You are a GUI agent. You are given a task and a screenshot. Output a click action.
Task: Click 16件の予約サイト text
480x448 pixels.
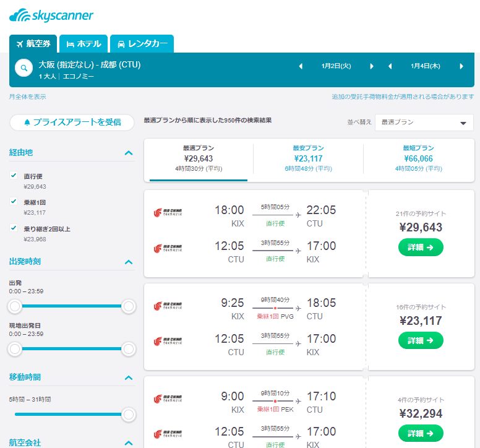[421, 307]
